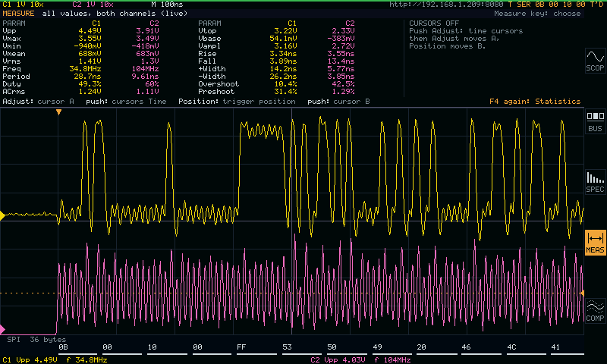Click the C2 Fall value 13.4ns
Screen dimensions: 607x364
[341, 61]
